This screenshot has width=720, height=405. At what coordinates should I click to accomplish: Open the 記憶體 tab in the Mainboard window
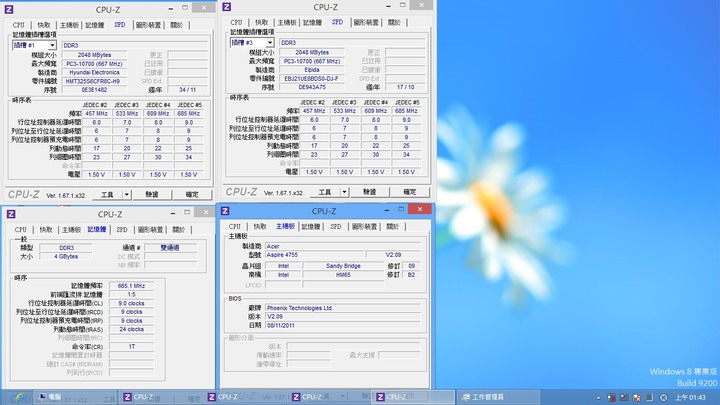[311, 226]
